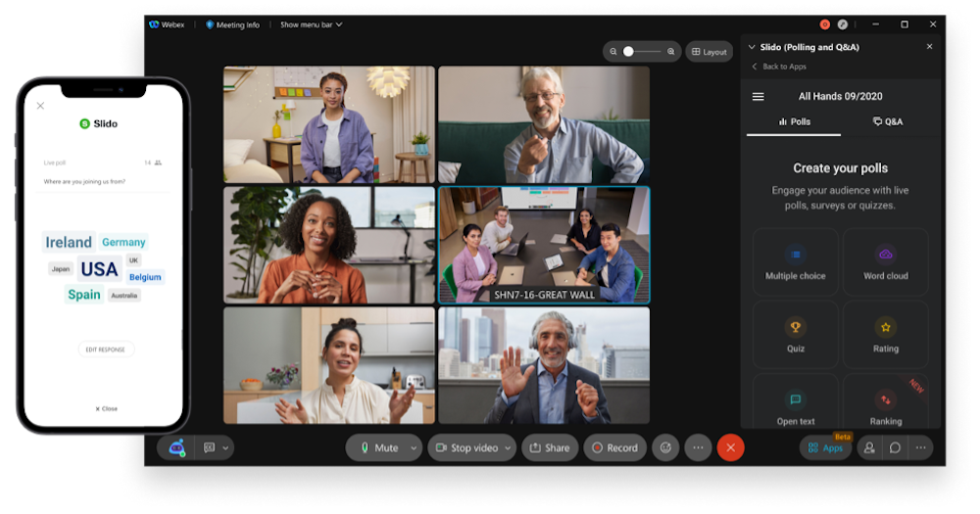Click the Slido logo on the phone
Image resolution: width=980 pixels, height=514 pixels.
pyautogui.click(x=99, y=123)
